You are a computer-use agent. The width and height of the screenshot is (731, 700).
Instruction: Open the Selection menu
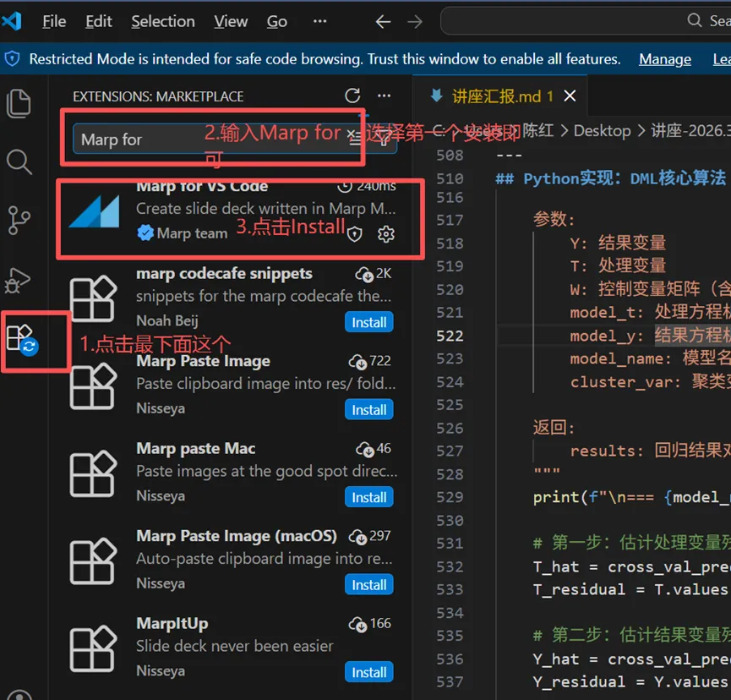[163, 21]
